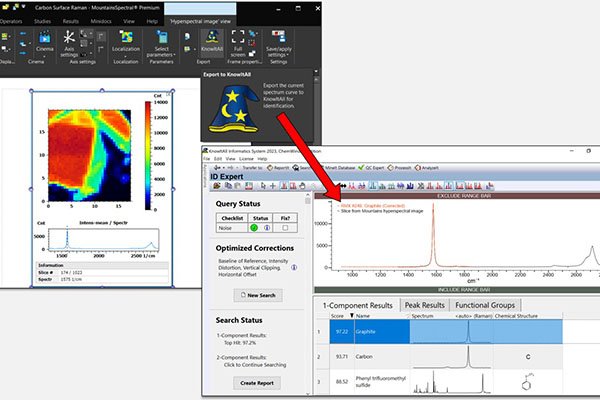600x400 pixels.
Task: Click the hyperspectral heat map image
Action: pyautogui.click(x=89, y=155)
